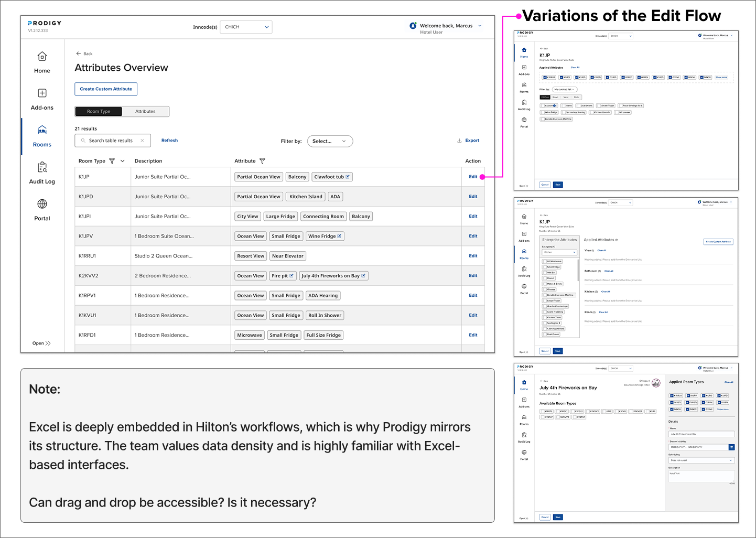Screen dimensions: 756x538
Task: Open the 'Does not repeat' Scheduling dropdown
Action: point(701,460)
